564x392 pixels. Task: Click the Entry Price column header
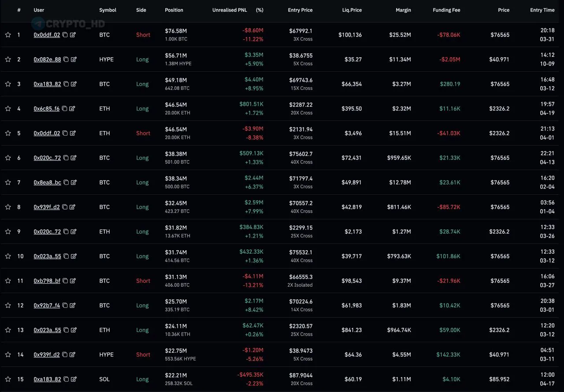point(300,10)
